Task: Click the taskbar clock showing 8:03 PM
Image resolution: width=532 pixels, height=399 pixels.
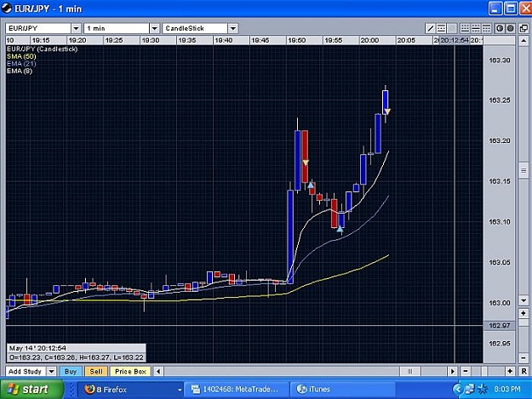Action: coord(507,389)
